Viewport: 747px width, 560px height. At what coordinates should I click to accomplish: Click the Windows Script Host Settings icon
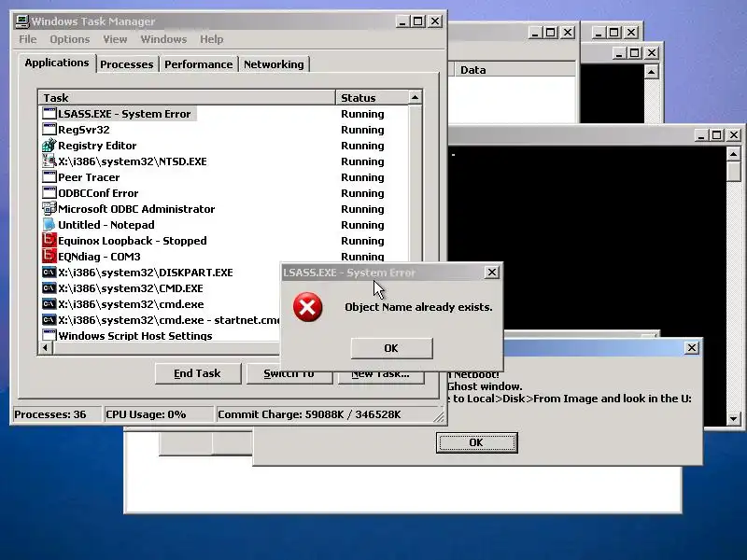click(49, 335)
